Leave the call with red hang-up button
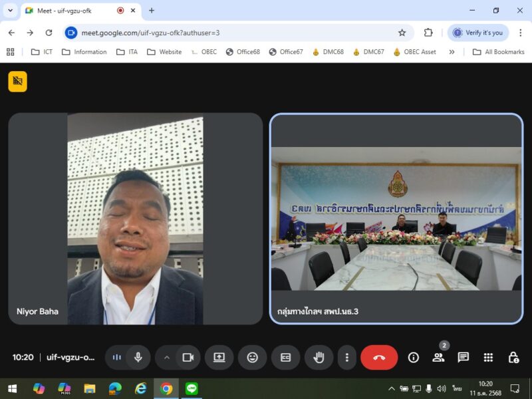The width and height of the screenshot is (532, 399). (379, 357)
